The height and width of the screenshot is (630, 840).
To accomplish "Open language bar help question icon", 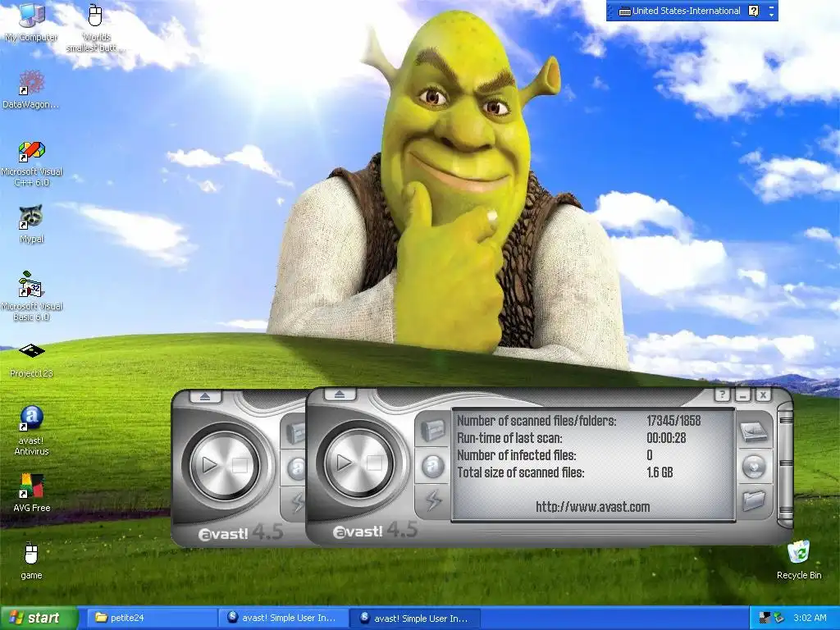I will pos(754,11).
